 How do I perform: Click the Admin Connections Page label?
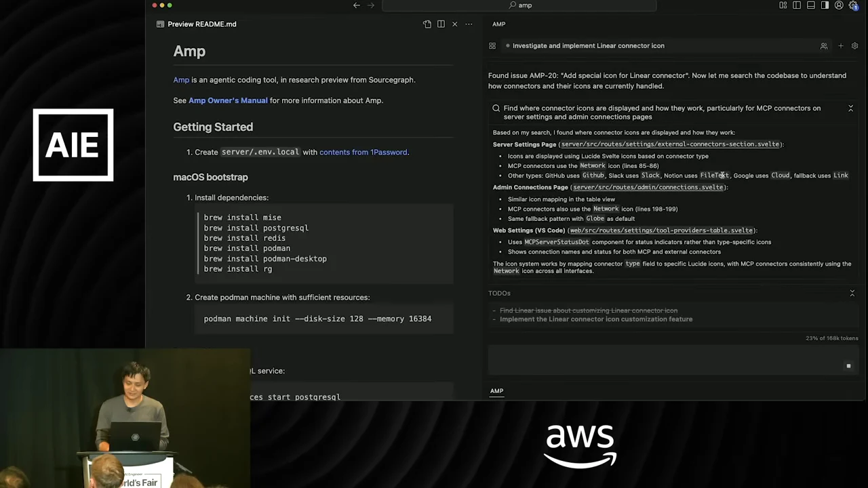(x=530, y=187)
